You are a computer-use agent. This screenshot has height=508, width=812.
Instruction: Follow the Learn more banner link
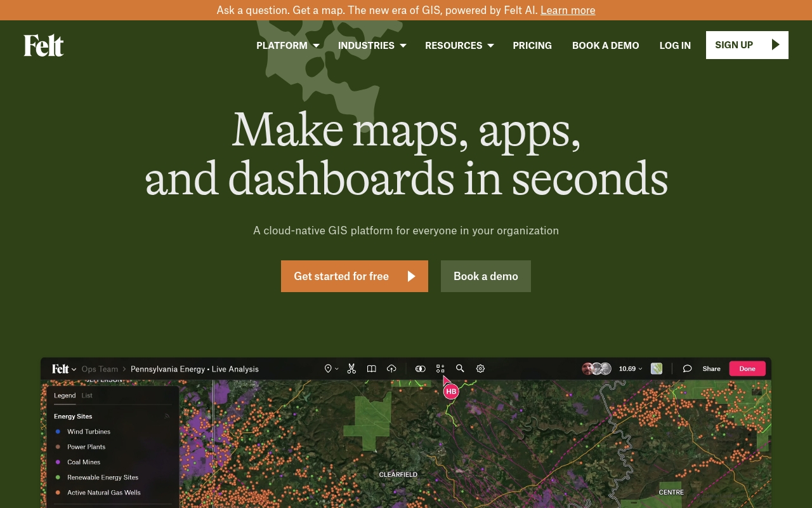point(568,10)
